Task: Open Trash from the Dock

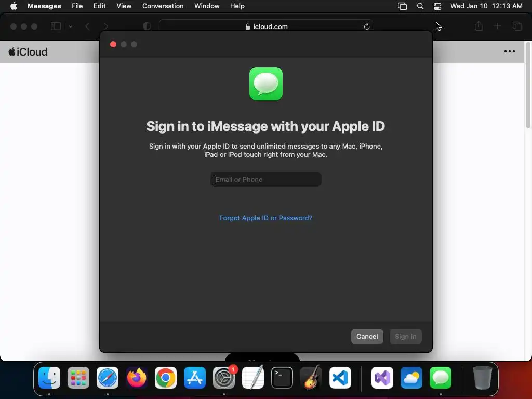Action: pyautogui.click(x=482, y=377)
